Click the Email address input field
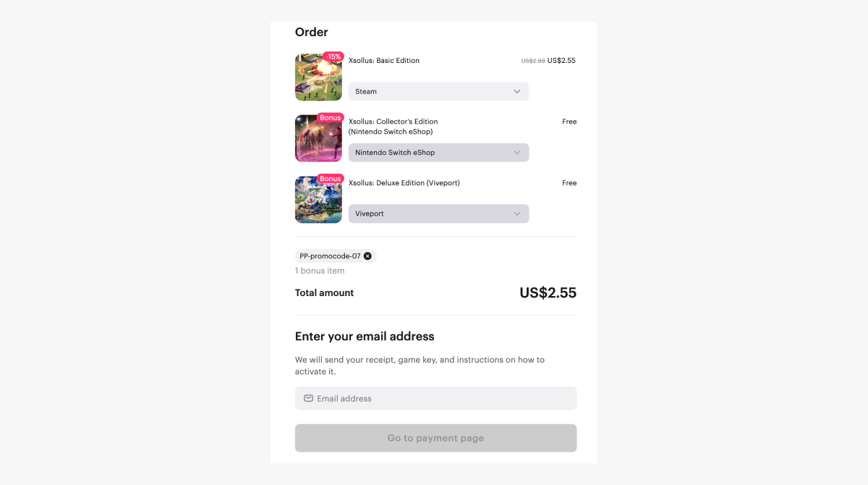 [x=443, y=398]
